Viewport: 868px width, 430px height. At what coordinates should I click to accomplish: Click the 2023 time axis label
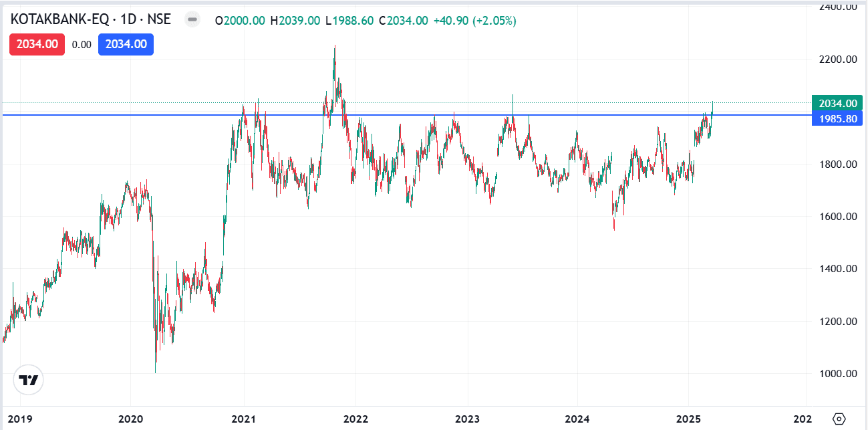click(x=467, y=419)
